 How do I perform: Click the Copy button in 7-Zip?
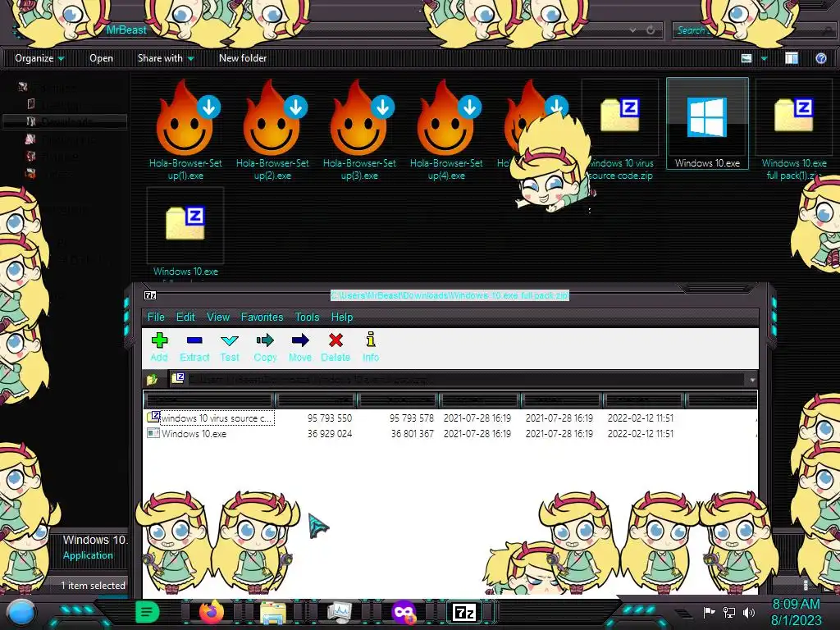[265, 347]
